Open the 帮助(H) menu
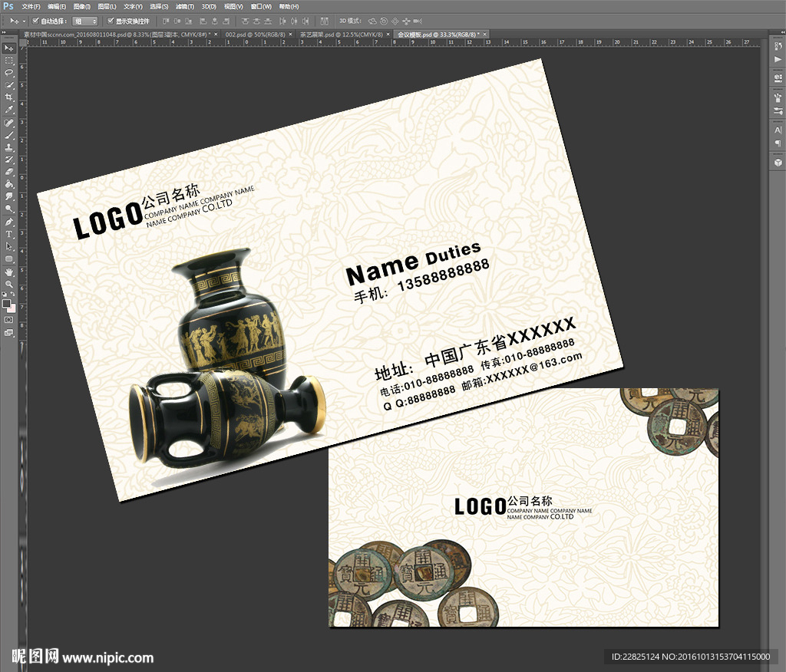This screenshot has height=672, width=786. tap(289, 6)
